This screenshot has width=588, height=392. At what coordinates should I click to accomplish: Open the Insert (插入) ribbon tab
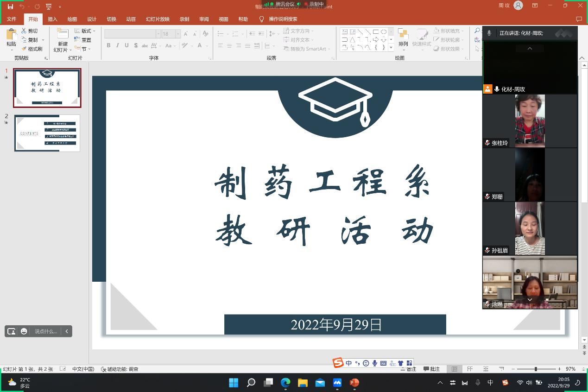[x=52, y=19]
